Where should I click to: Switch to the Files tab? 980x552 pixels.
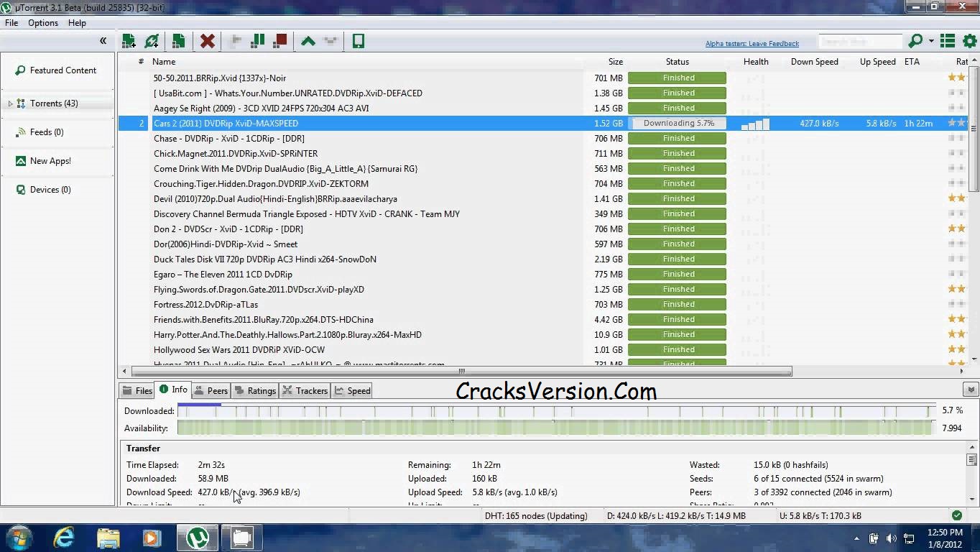(x=137, y=390)
